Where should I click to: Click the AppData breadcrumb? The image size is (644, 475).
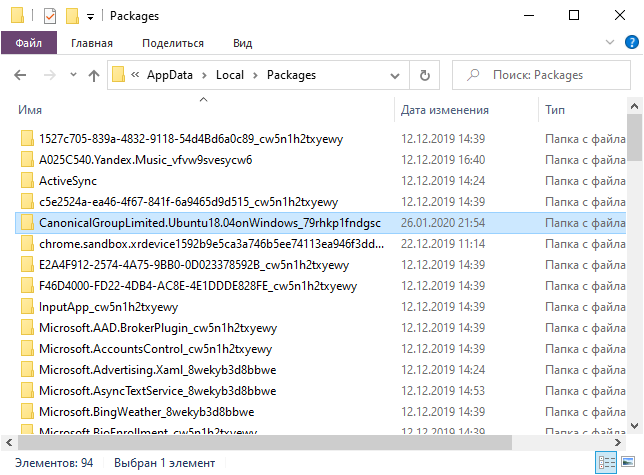(x=170, y=75)
